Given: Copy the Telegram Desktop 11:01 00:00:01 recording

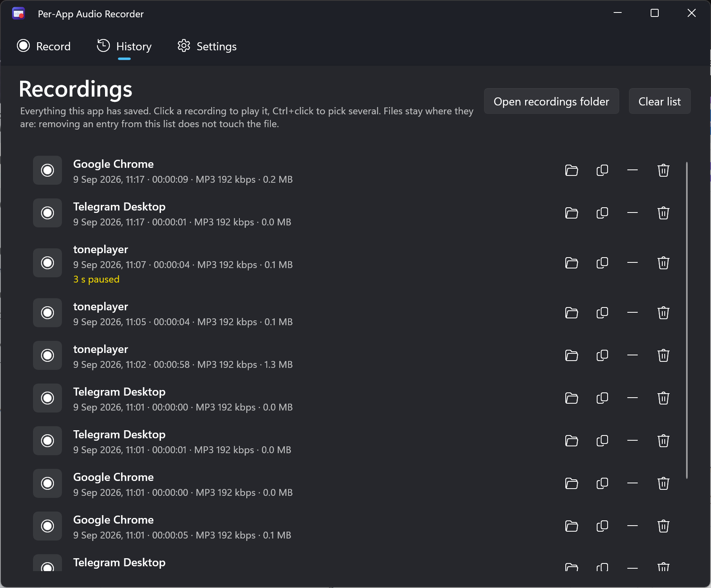Looking at the screenshot, I should click(602, 441).
